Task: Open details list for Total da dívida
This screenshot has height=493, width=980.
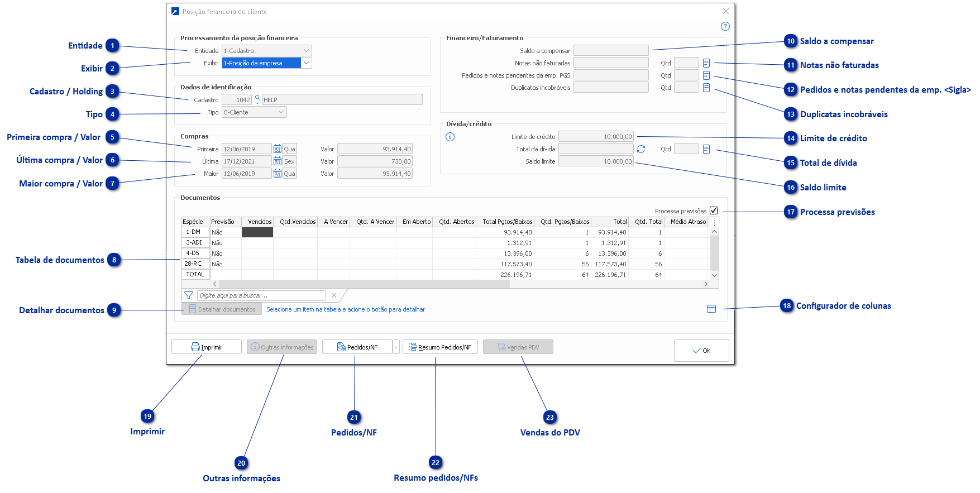Action: (x=706, y=149)
